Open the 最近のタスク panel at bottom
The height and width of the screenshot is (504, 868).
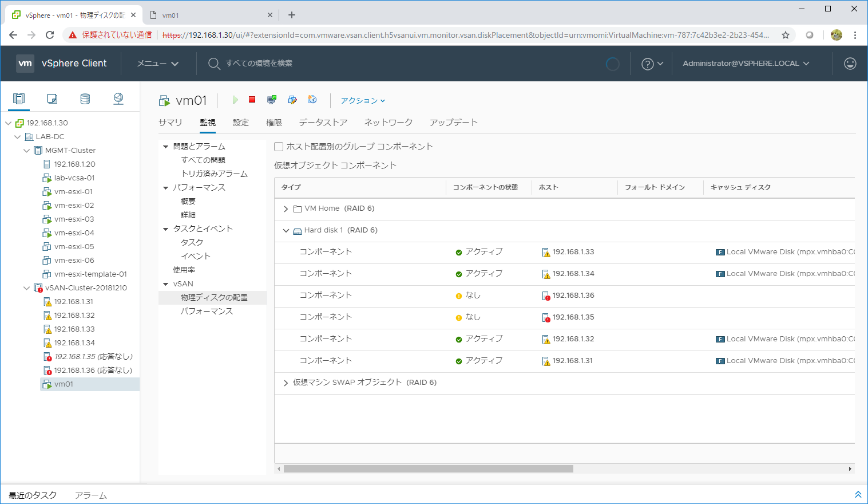point(33,495)
